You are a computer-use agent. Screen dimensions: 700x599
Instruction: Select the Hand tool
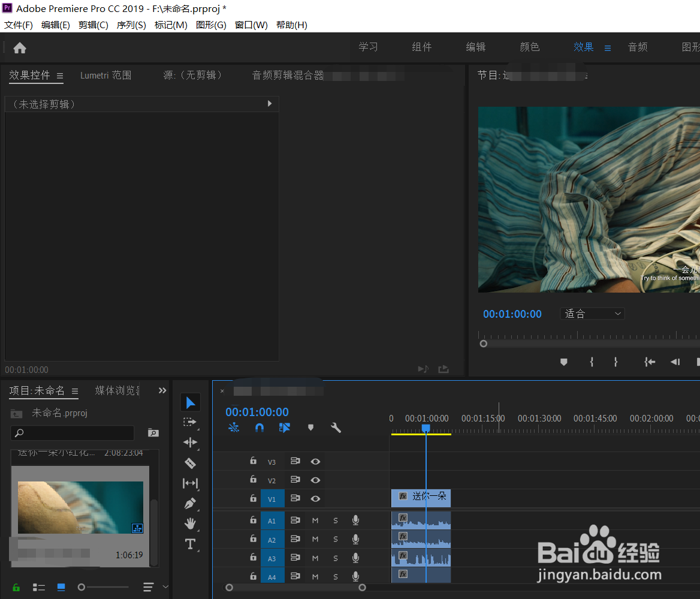pyautogui.click(x=190, y=523)
